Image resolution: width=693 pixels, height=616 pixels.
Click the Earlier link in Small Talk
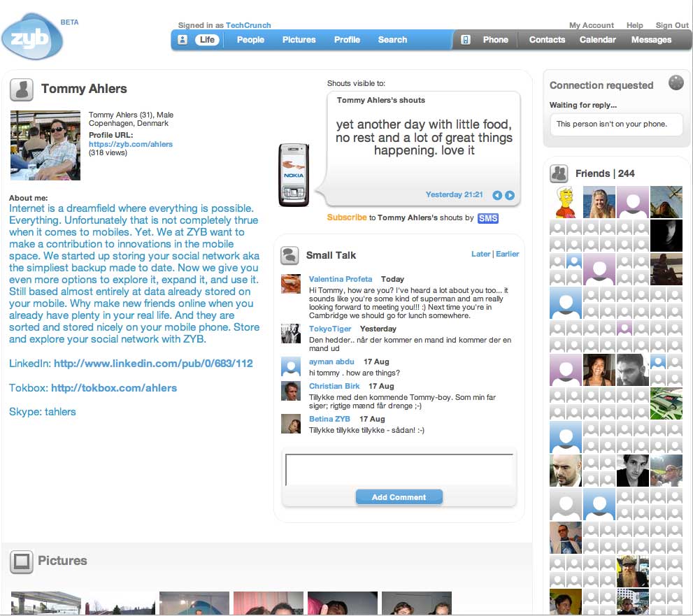tap(508, 254)
